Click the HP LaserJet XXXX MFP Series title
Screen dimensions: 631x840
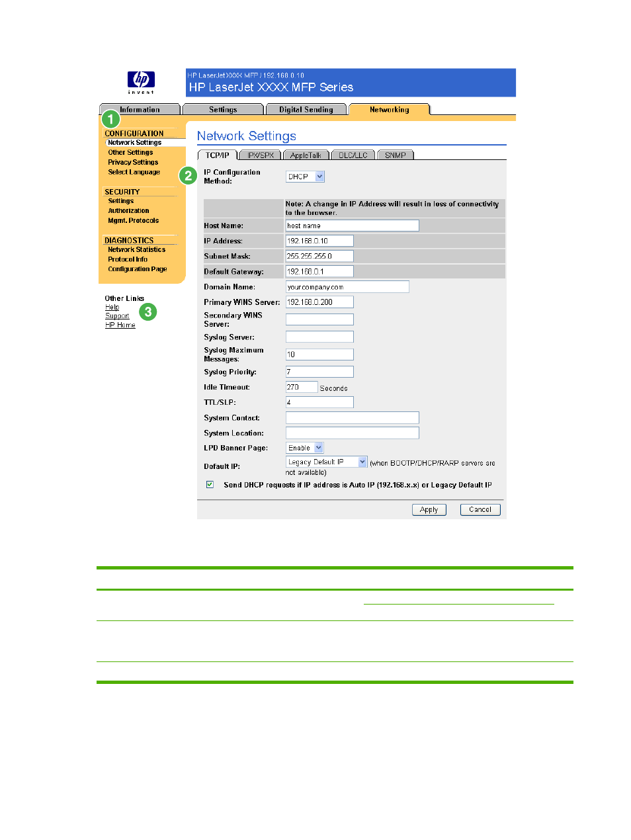point(271,87)
